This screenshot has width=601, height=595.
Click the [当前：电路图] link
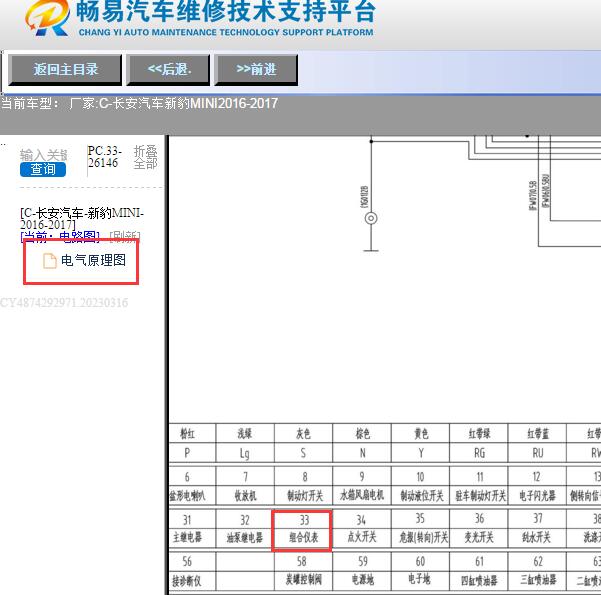[60, 237]
